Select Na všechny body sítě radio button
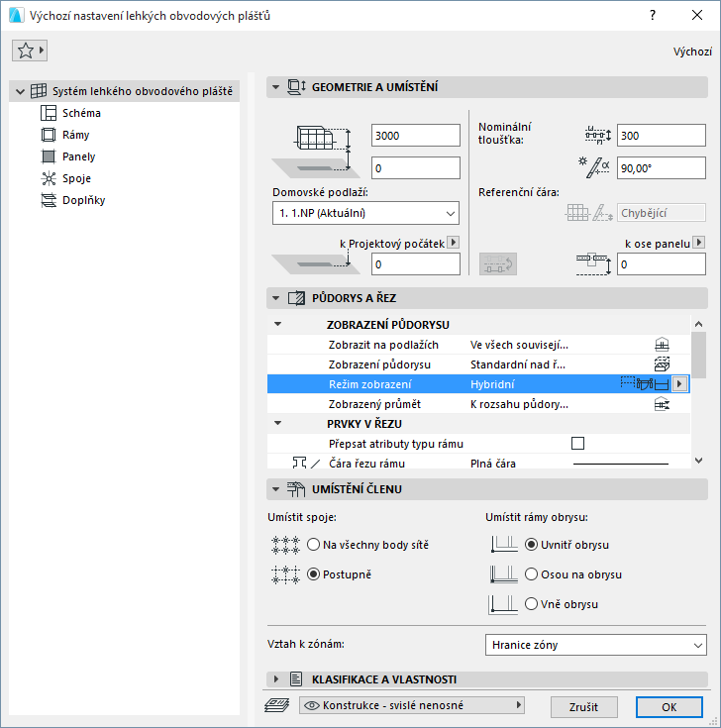 tap(313, 544)
